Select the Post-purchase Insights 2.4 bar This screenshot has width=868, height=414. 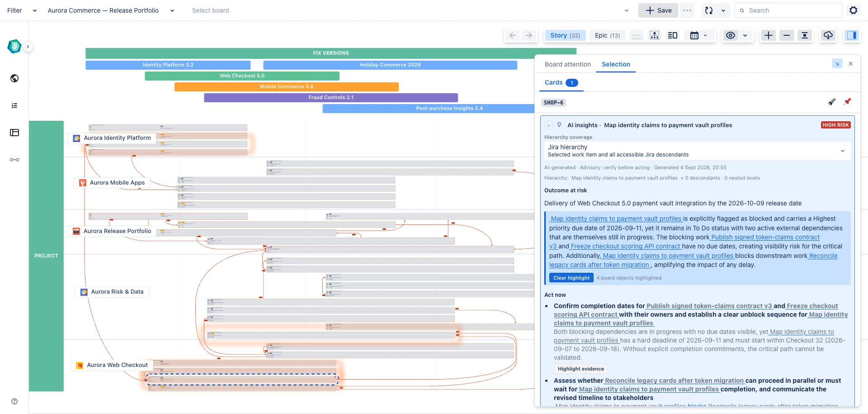pyautogui.click(x=429, y=108)
